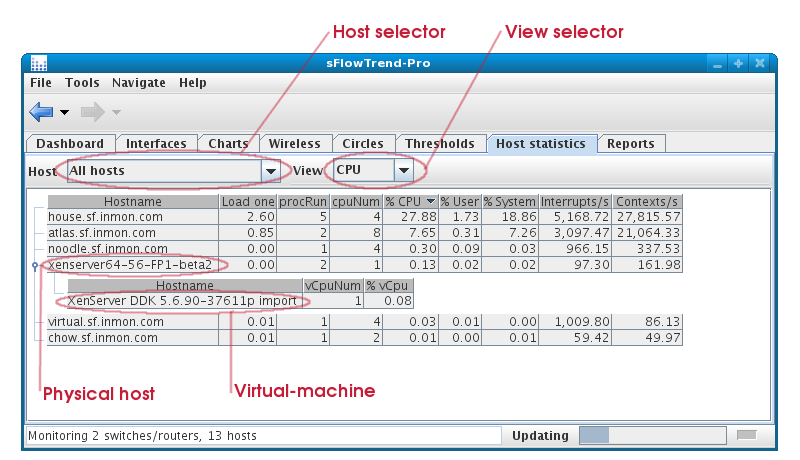Switch to the Circles tab
Image resolution: width=800 pixels, height=460 pixels.
pos(362,144)
